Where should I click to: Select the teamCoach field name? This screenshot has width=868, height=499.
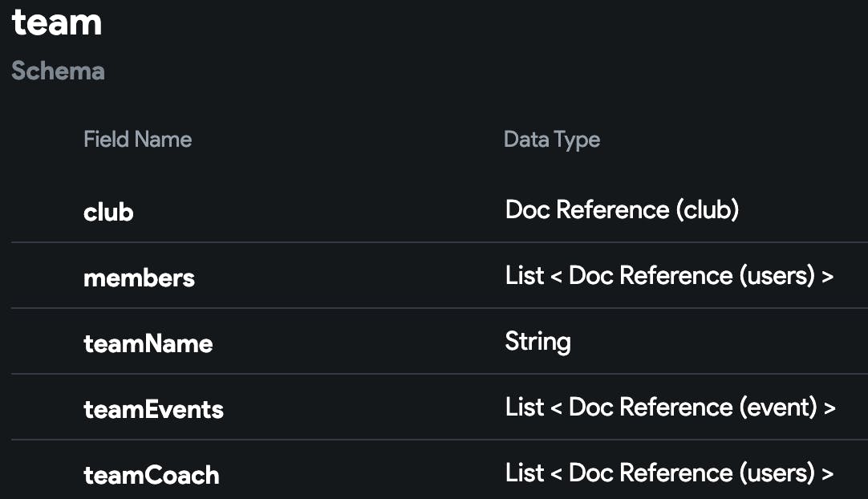point(151,475)
